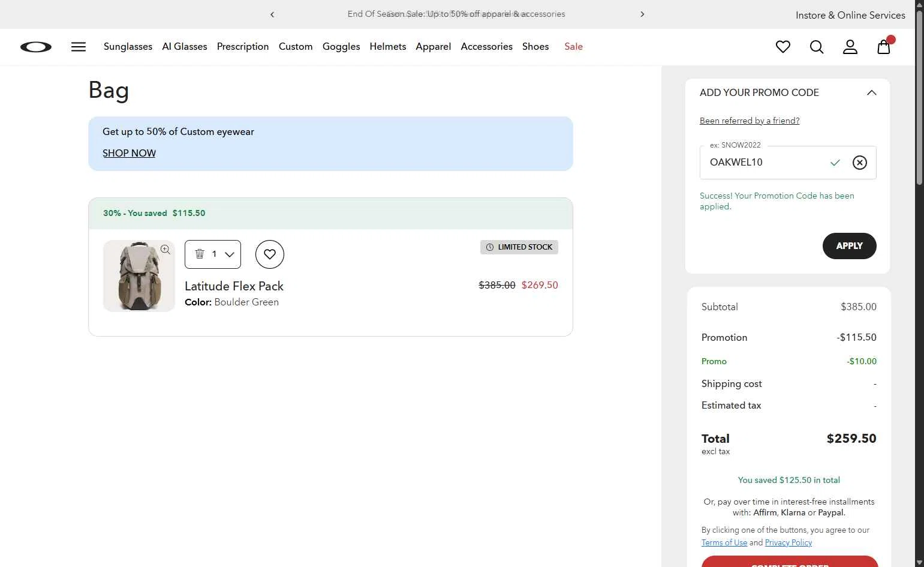Click the Oakley logo icon
The image size is (924, 567).
(36, 47)
